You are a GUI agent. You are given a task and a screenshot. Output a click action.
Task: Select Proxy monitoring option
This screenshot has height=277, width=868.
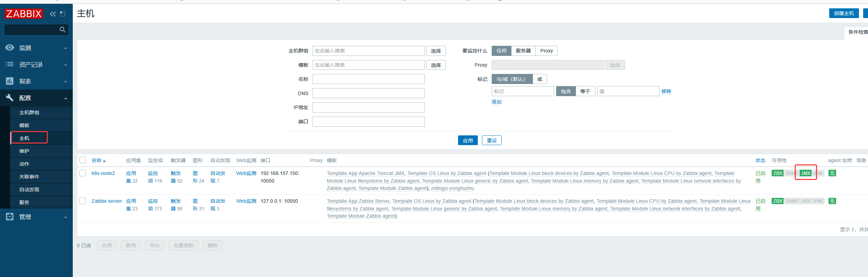point(546,51)
